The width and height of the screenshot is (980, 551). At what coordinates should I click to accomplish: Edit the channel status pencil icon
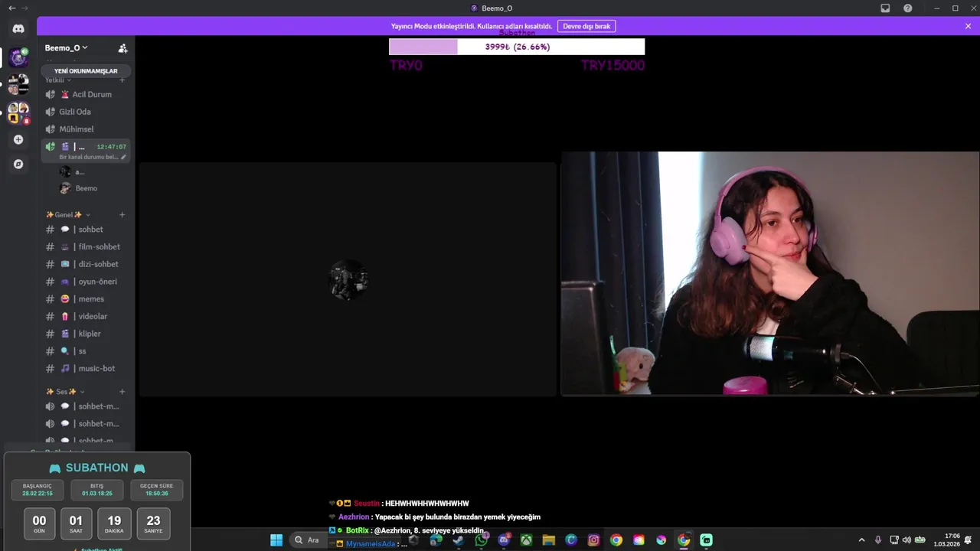tap(123, 157)
